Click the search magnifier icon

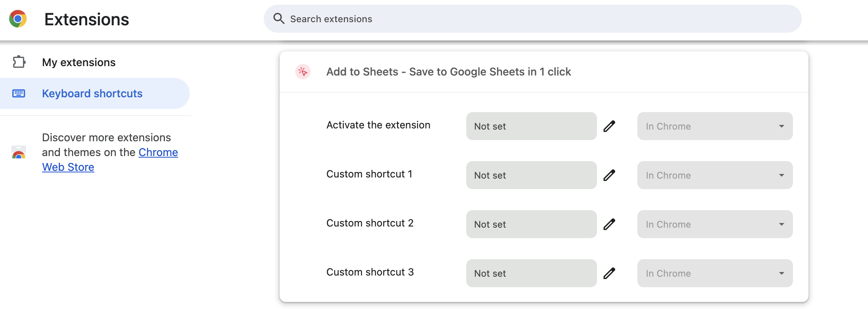tap(278, 18)
